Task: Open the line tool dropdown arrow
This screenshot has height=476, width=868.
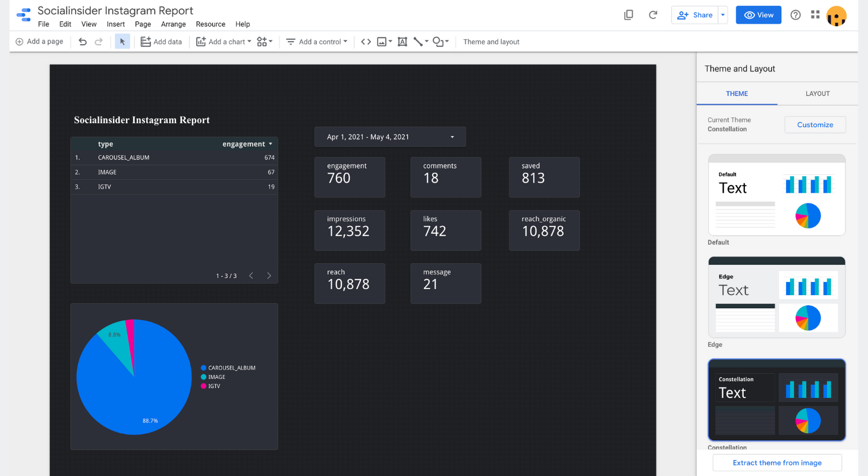Action: [426, 42]
